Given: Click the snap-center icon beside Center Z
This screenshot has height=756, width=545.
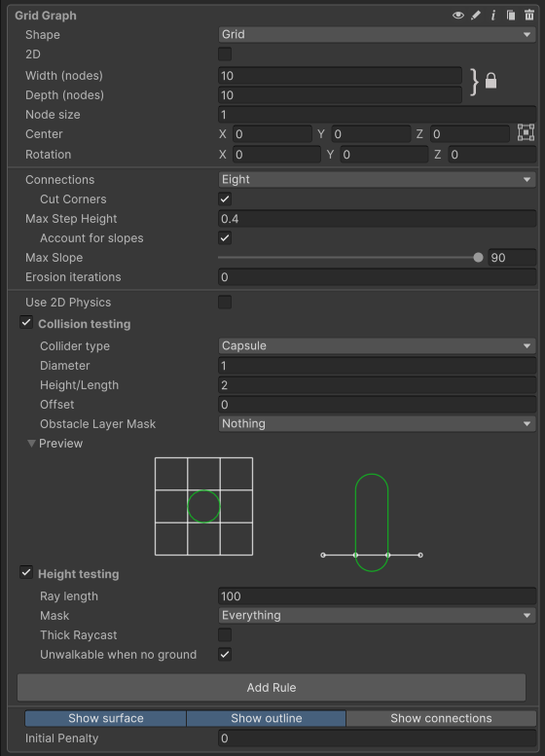Looking at the screenshot, I should [x=526, y=132].
